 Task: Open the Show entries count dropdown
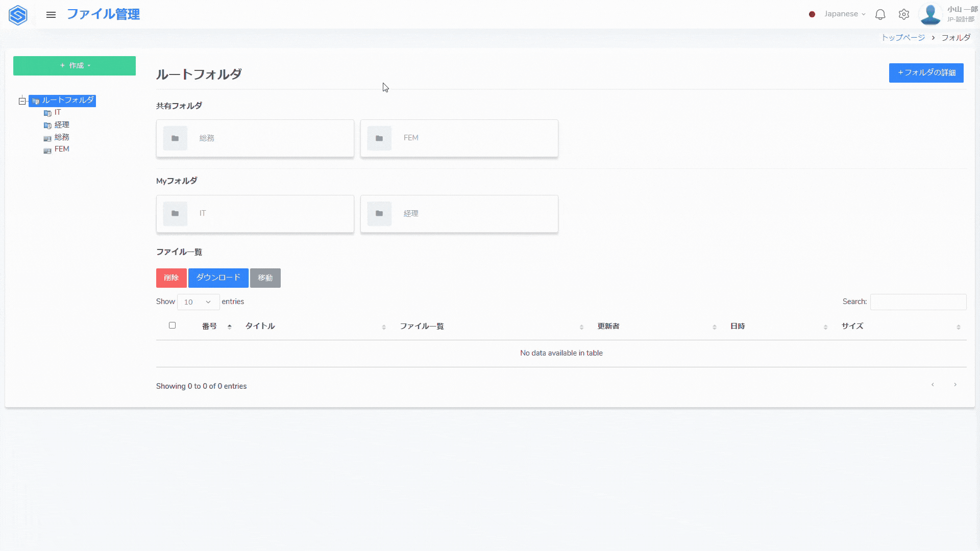tap(198, 302)
